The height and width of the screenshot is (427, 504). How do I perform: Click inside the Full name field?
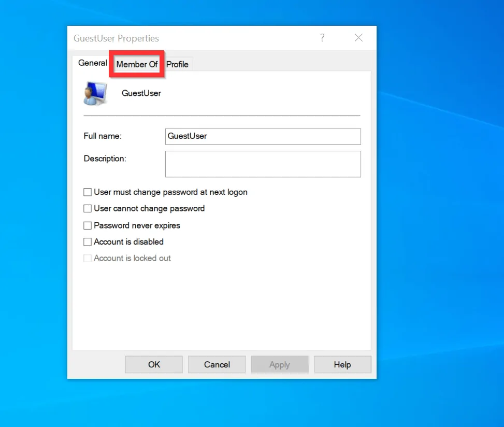click(263, 136)
